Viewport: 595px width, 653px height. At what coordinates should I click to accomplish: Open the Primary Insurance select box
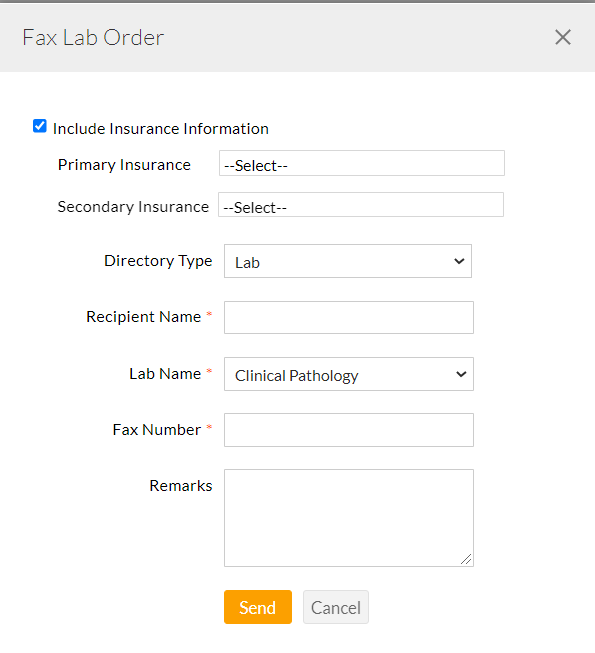[x=362, y=163]
